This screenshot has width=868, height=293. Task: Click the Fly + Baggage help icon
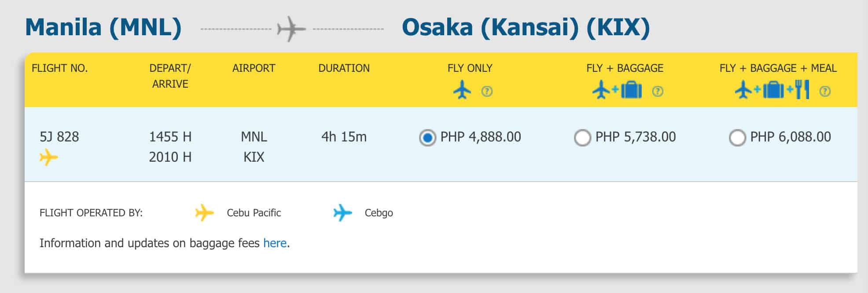click(657, 91)
